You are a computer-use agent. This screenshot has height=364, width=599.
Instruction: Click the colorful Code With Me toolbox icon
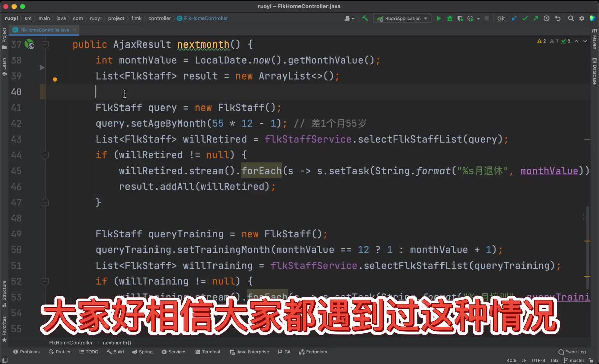[x=592, y=18]
